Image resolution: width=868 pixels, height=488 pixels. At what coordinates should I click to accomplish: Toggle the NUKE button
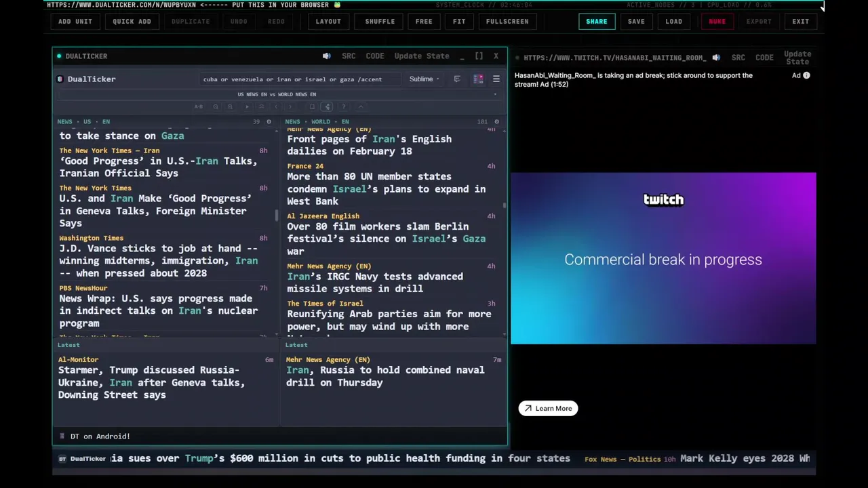point(717,22)
